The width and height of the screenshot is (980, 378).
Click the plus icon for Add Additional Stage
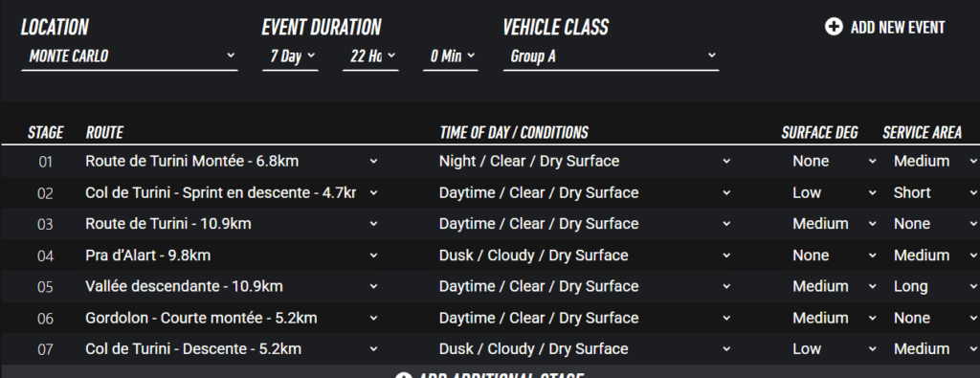(x=403, y=377)
